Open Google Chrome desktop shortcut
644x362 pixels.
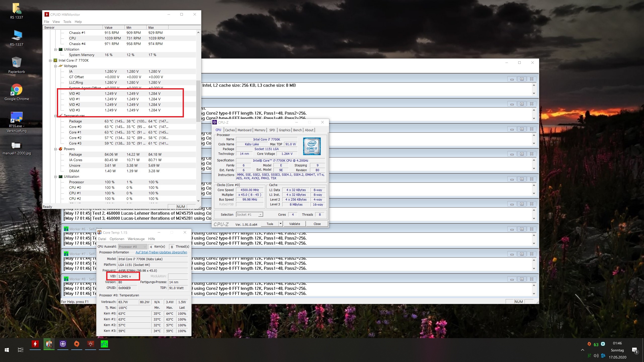coord(17,90)
